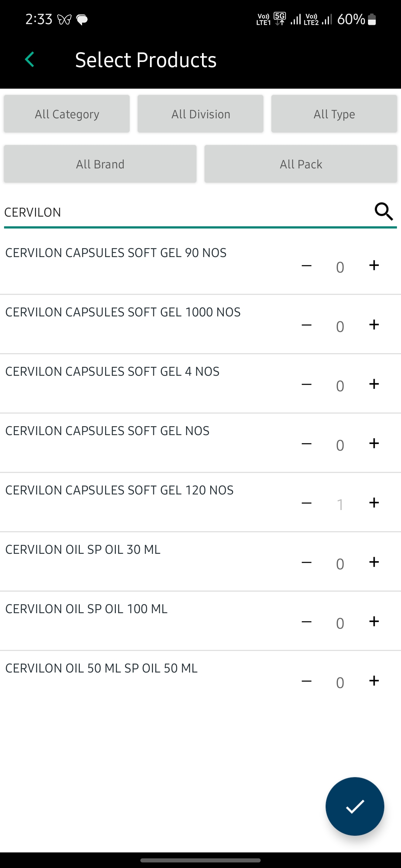The height and width of the screenshot is (868, 401).
Task: Select the Cervilon Capsules Soft Gel 120 NOS item
Action: click(x=120, y=490)
